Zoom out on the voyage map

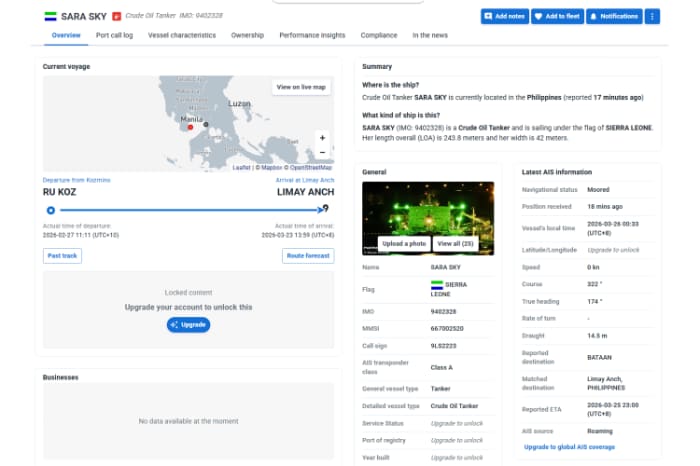322,152
